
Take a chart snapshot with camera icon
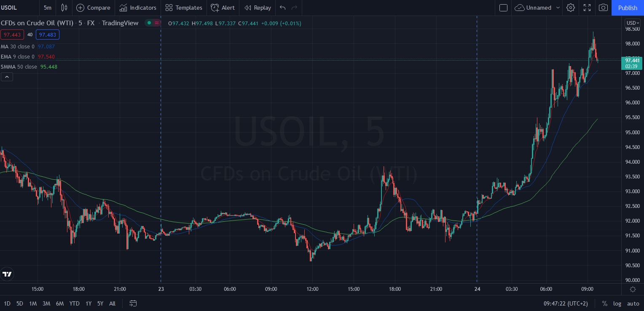(x=603, y=8)
